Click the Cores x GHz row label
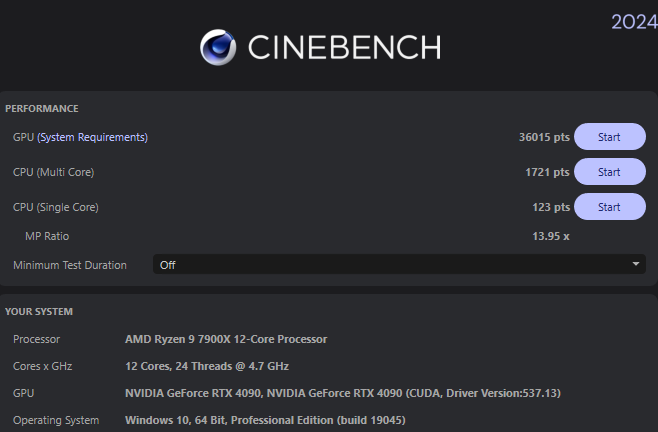This screenshot has height=432, width=658. (x=42, y=366)
